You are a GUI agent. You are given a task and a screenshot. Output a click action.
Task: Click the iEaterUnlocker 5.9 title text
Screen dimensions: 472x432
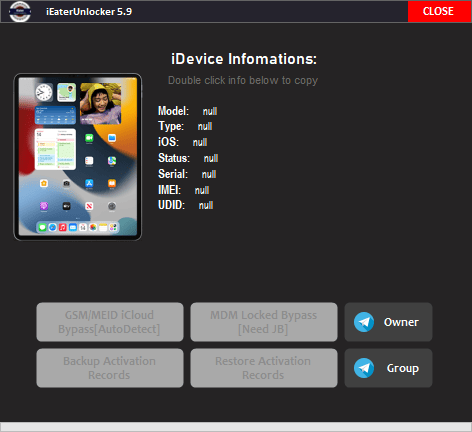[89, 12]
